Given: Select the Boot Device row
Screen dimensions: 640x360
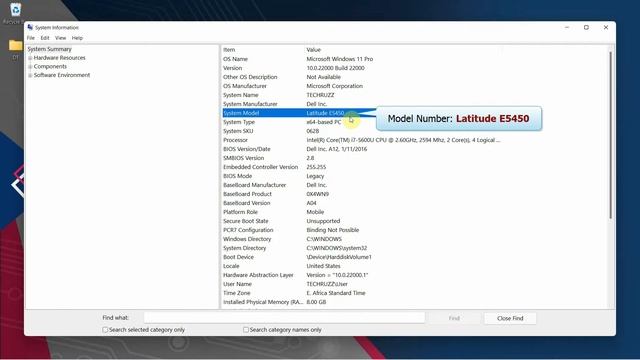Looking at the screenshot, I should [x=414, y=257].
